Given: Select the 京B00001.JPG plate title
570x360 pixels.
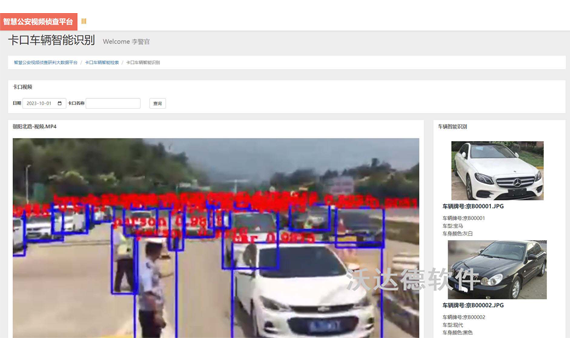Looking at the screenshot, I should coord(473,206).
